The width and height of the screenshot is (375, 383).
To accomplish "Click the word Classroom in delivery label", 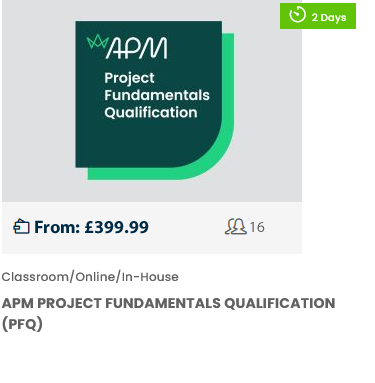I will [35, 277].
